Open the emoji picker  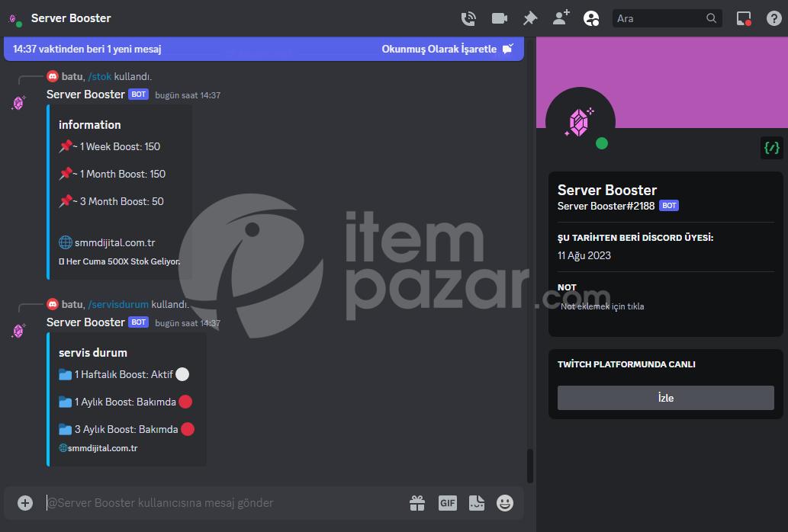point(505,503)
